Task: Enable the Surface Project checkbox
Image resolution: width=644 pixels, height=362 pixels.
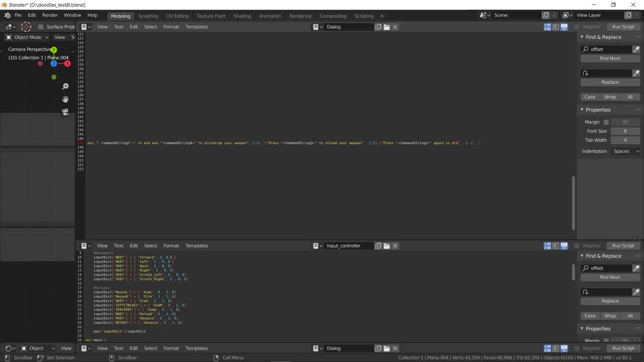Action: click(41, 27)
